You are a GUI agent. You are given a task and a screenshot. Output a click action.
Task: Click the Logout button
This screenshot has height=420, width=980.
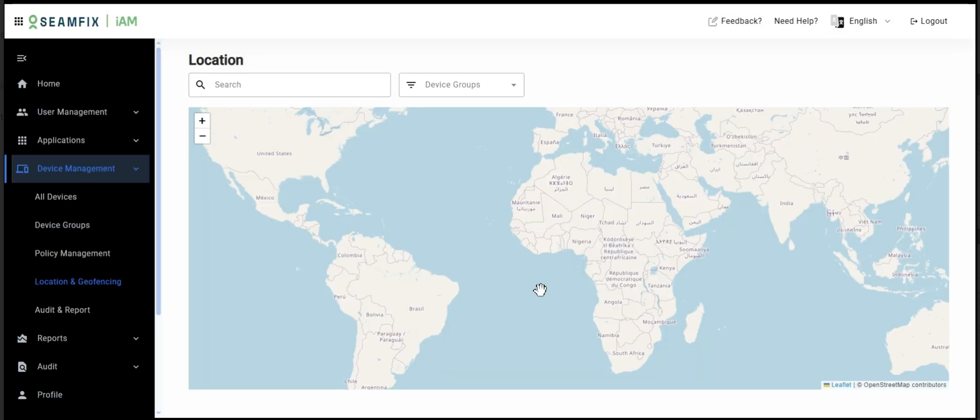928,21
